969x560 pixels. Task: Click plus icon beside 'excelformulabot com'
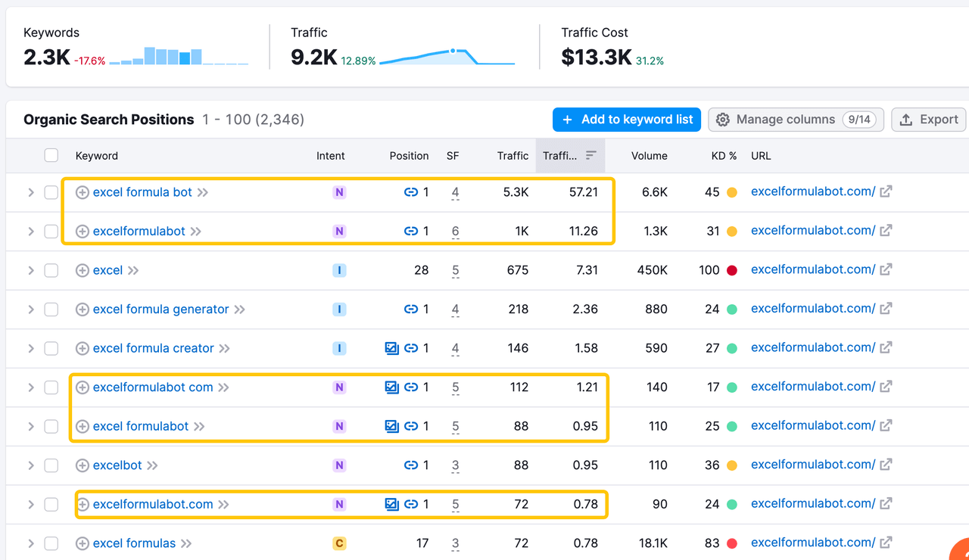pyautogui.click(x=83, y=387)
